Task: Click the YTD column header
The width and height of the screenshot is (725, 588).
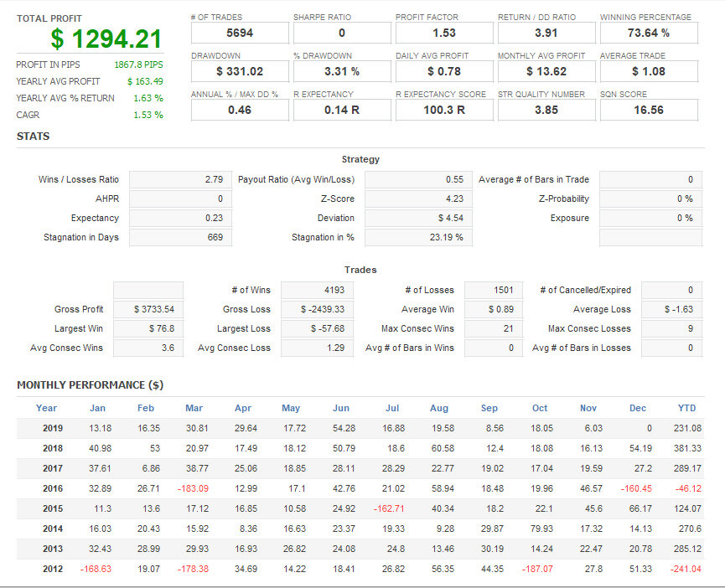Action: [686, 408]
